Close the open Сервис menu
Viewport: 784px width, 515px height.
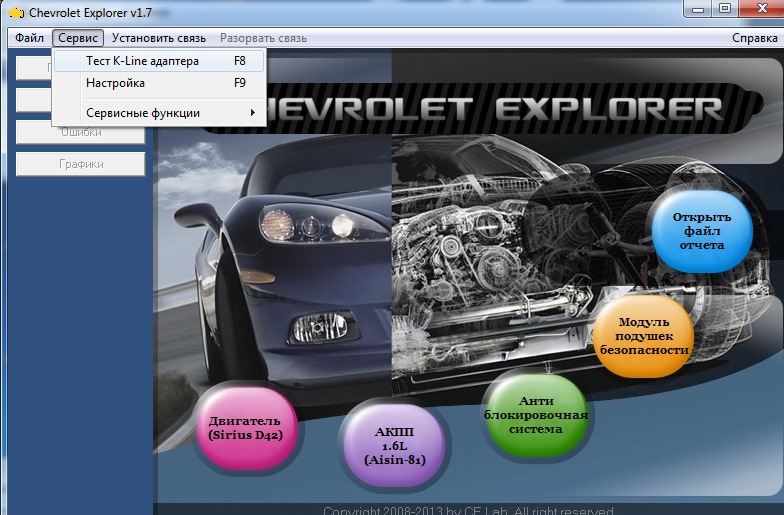(x=78, y=38)
